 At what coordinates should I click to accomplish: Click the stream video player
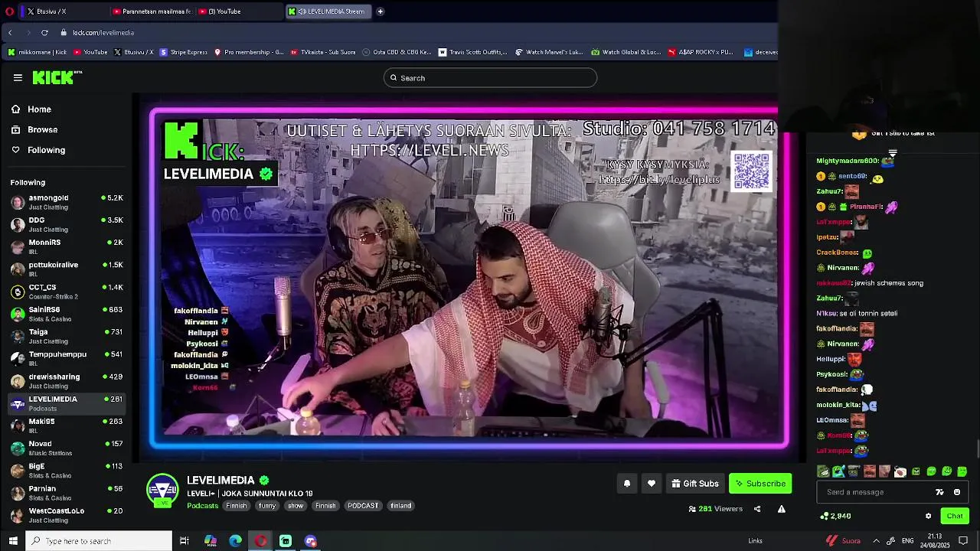pos(469,277)
